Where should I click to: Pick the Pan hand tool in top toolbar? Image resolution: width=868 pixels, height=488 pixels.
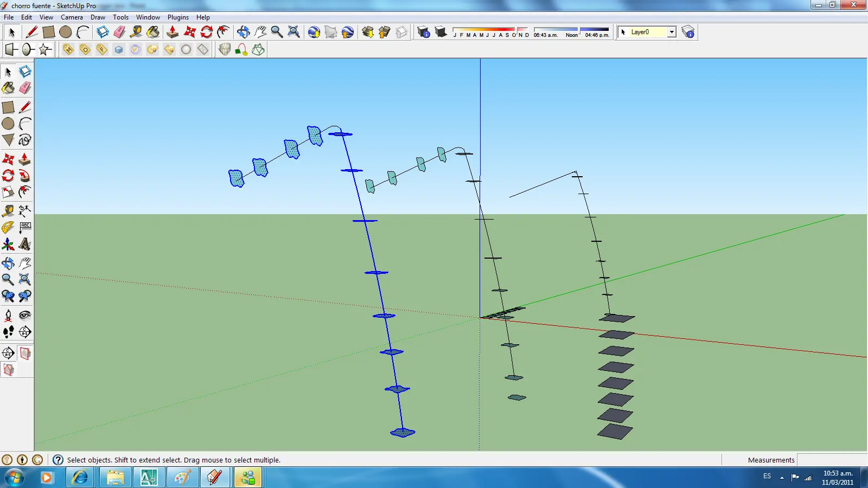tap(260, 32)
